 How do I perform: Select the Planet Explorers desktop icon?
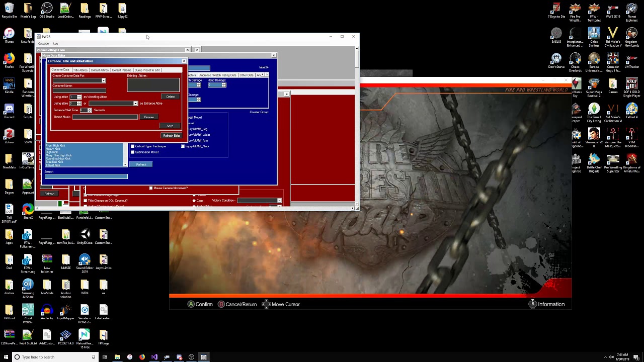point(631,13)
